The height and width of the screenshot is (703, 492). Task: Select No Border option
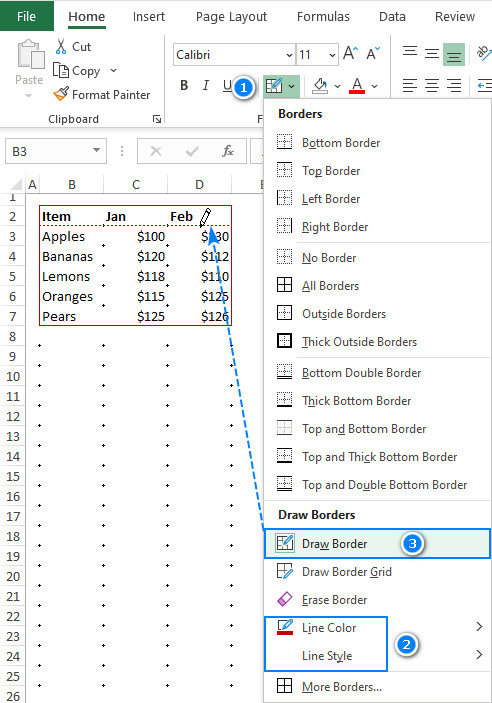(376, 258)
